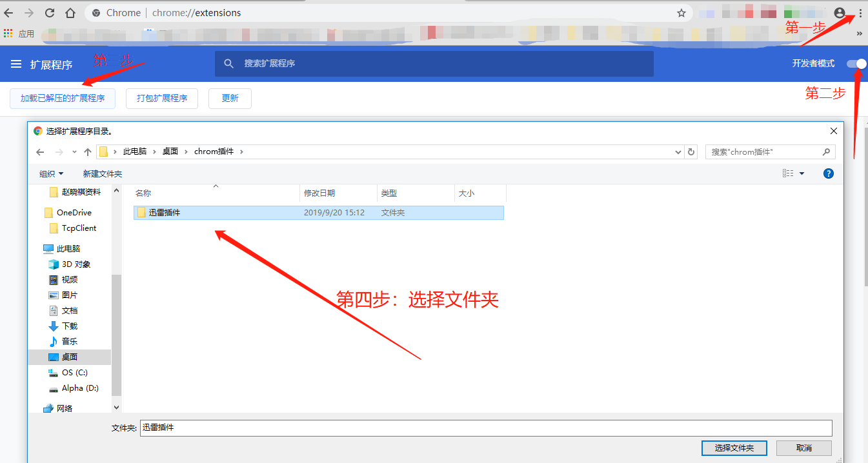Open the extensions page hamburger menu

pos(16,63)
